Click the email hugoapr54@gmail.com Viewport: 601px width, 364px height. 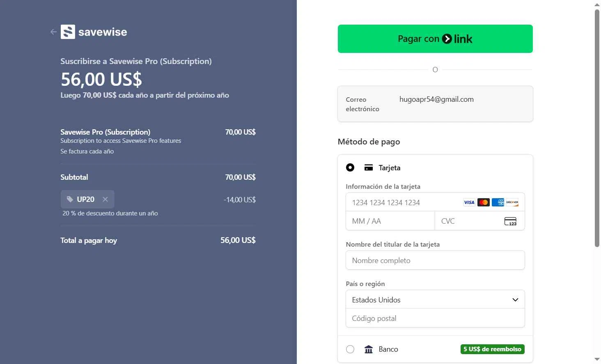pyautogui.click(x=436, y=99)
